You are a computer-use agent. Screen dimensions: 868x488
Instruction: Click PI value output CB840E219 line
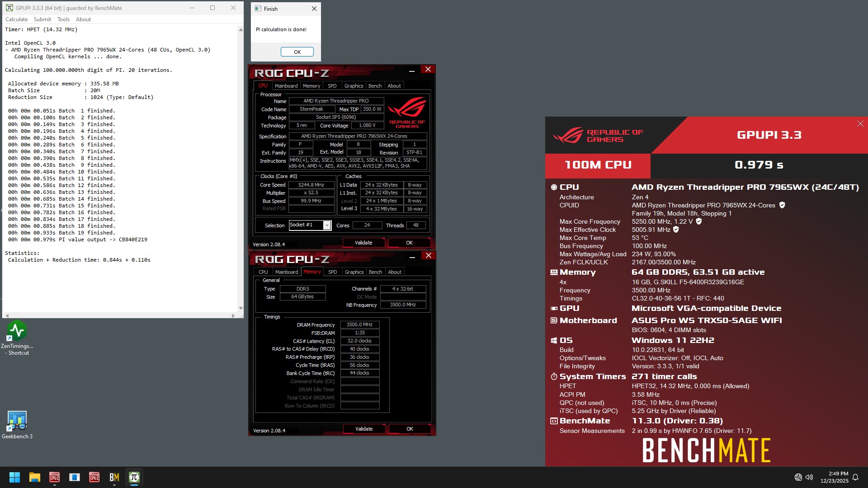(77, 239)
